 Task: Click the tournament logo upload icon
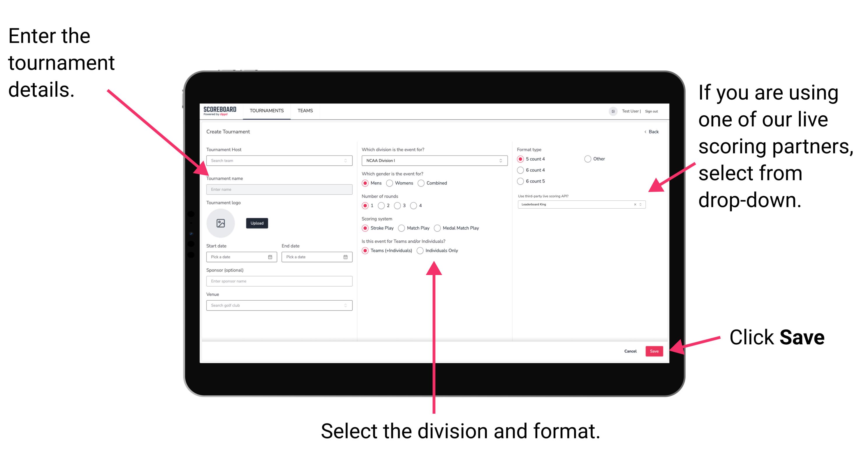(x=221, y=223)
